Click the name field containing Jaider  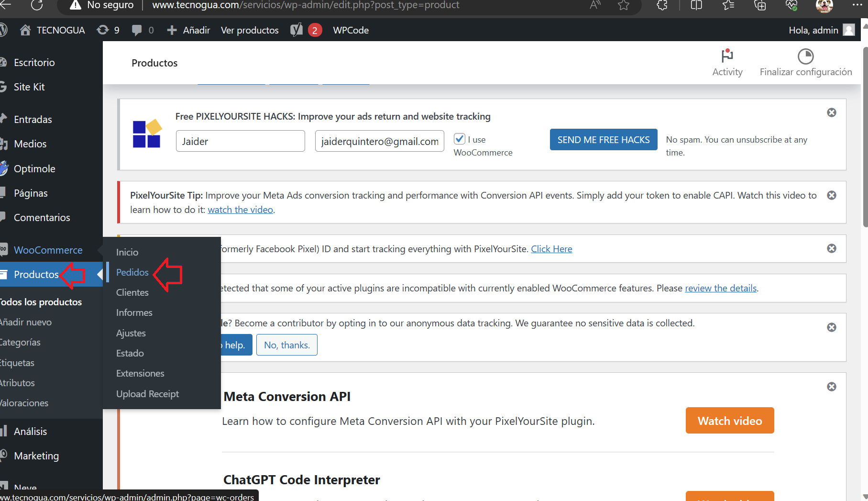coord(241,141)
